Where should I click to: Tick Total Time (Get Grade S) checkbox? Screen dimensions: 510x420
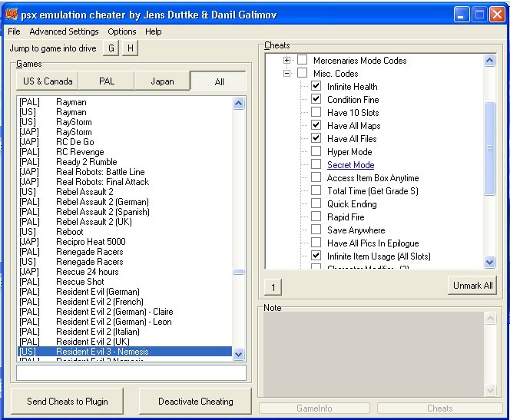point(316,190)
